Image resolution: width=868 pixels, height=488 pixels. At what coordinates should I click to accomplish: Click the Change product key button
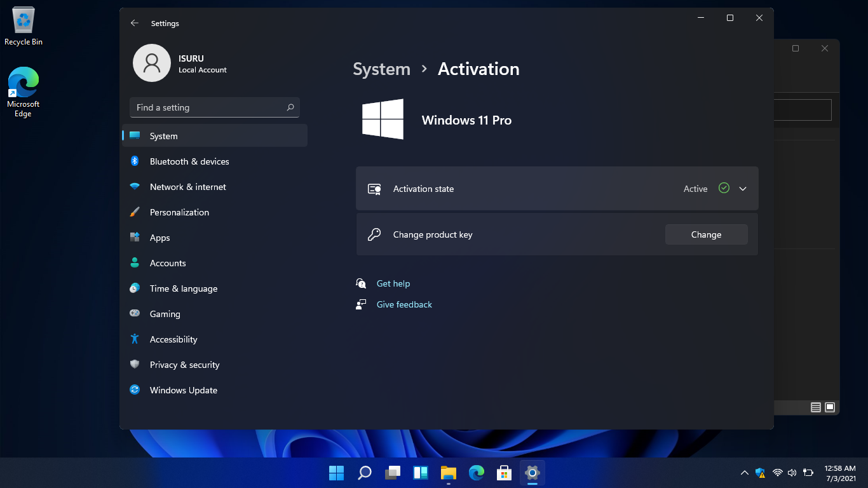(x=706, y=234)
